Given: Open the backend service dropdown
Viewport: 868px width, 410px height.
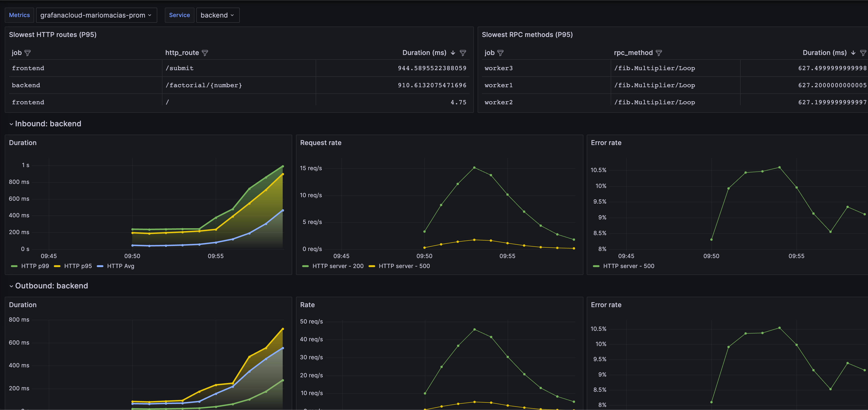Looking at the screenshot, I should (x=217, y=15).
